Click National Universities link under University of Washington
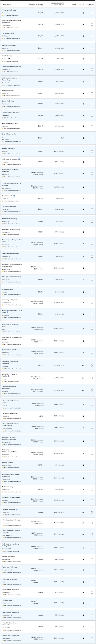 click(x=13, y=502)
